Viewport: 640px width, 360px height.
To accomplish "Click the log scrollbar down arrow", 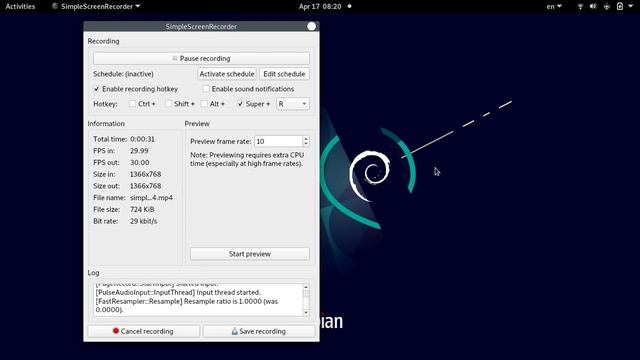I will coord(306,313).
